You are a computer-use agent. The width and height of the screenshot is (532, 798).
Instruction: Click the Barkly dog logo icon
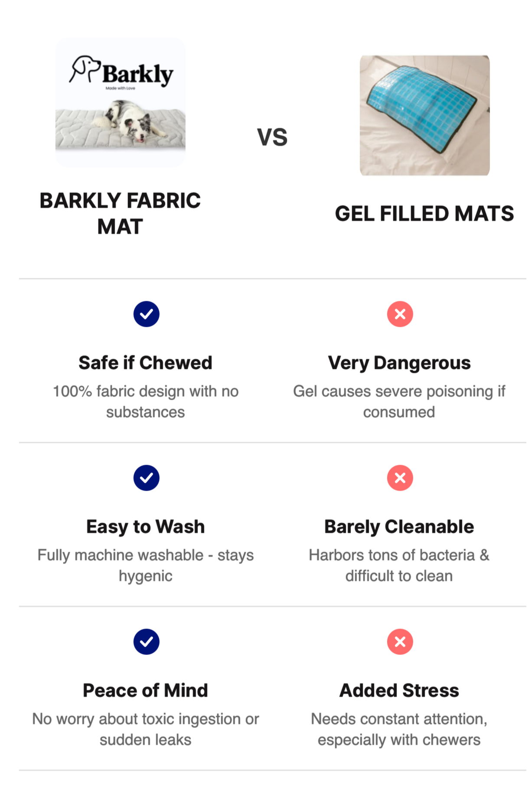click(x=85, y=68)
